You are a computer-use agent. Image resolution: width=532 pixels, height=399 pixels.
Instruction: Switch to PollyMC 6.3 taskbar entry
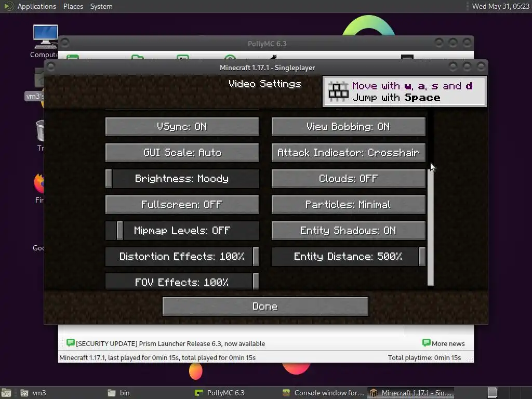[x=220, y=393]
